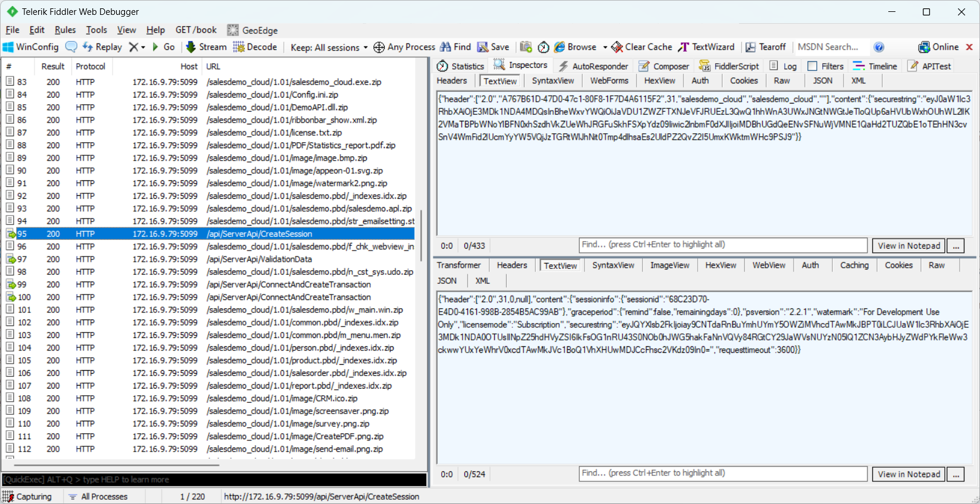Toggle Stream mode in toolbar
This screenshot has height=504, width=980.
206,47
